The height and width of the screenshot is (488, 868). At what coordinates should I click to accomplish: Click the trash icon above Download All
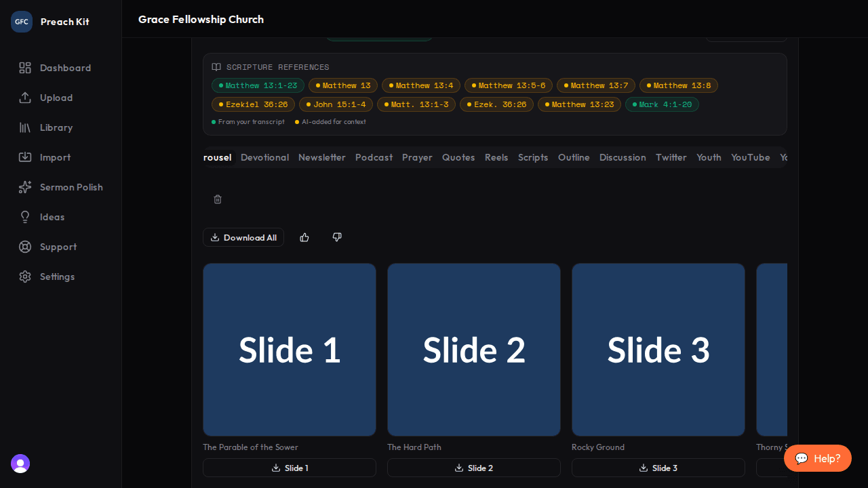pyautogui.click(x=218, y=199)
